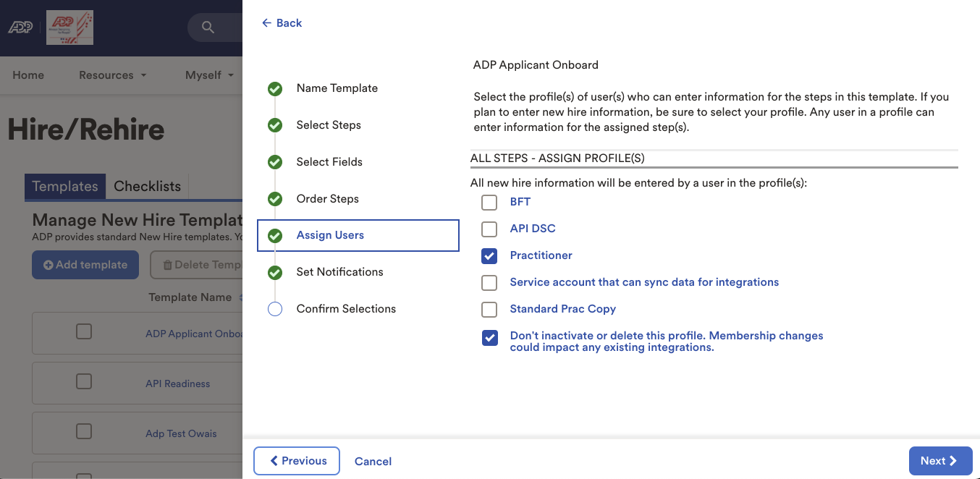Open the Resources dropdown menu
The height and width of the screenshot is (479, 980).
click(x=112, y=75)
